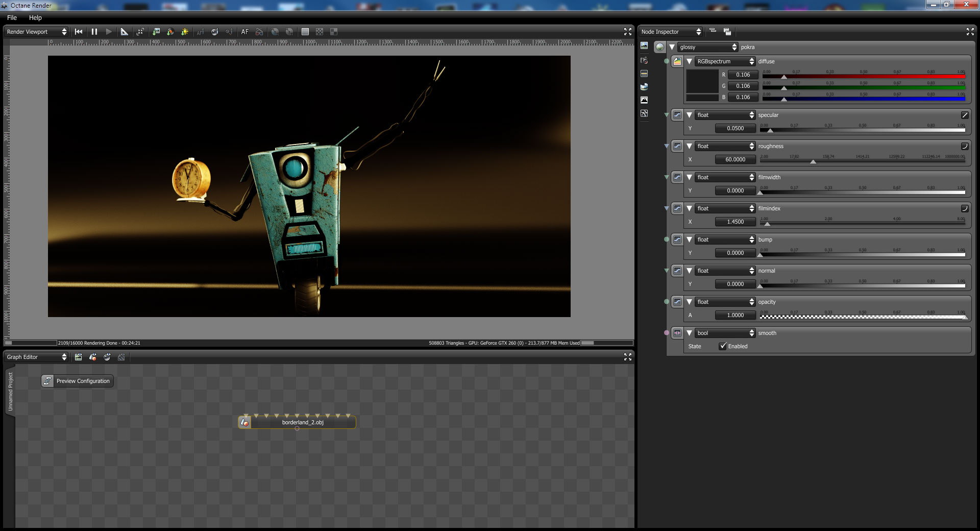Screen dimensions: 980x531
Task: Click the diffuse R value field
Action: 743,75
